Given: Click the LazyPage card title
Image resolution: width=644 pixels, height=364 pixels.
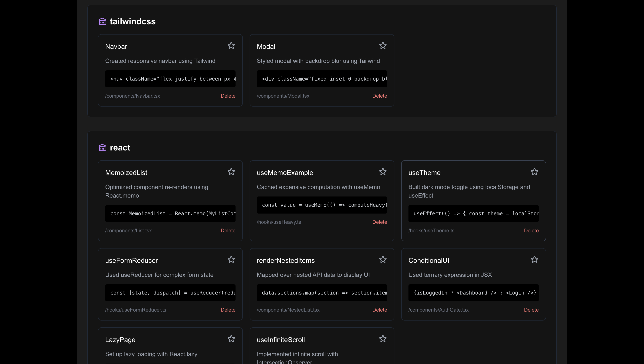Looking at the screenshot, I should pyautogui.click(x=120, y=340).
